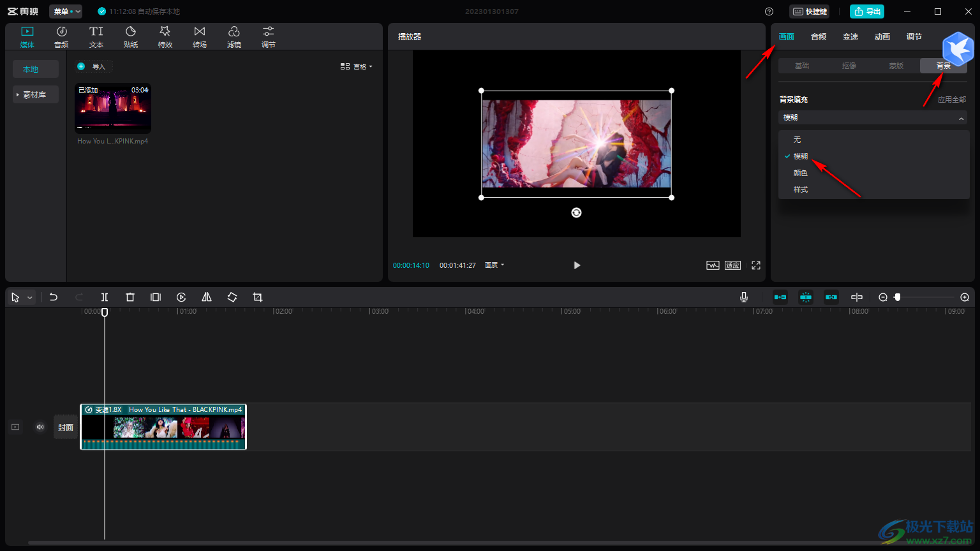Open the 菜单 menu dropdown
980x551 pixels.
pyautogui.click(x=66, y=11)
